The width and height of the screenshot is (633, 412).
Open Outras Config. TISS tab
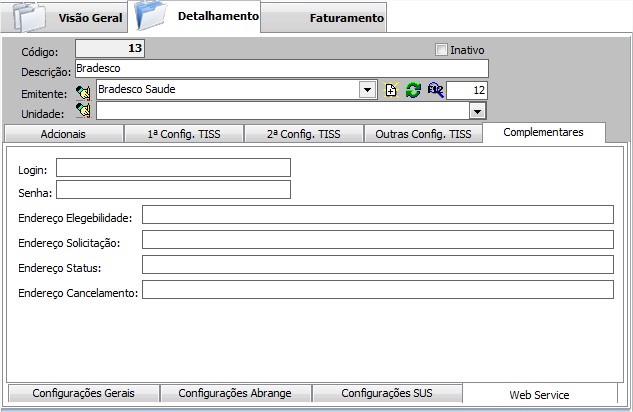[x=422, y=134]
